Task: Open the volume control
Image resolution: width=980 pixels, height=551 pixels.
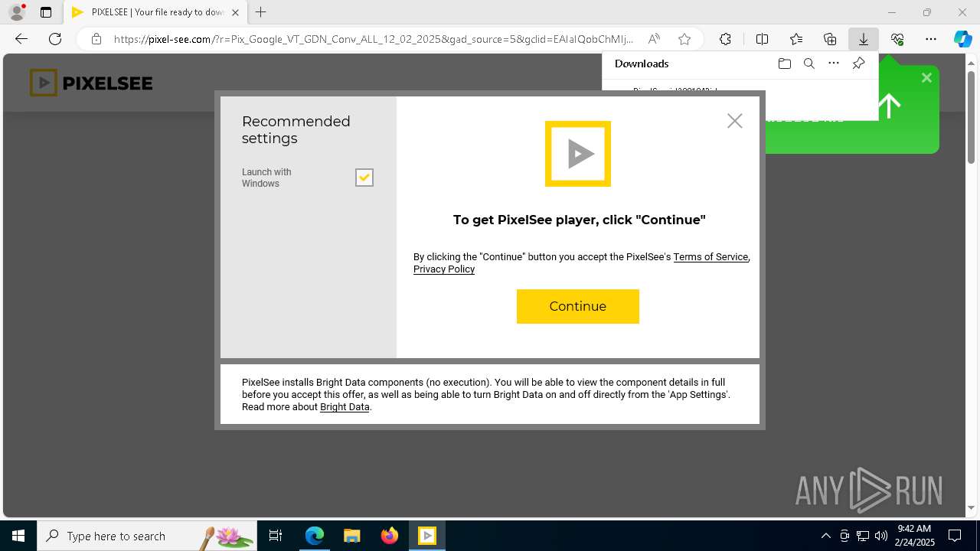Action: pos(880,536)
